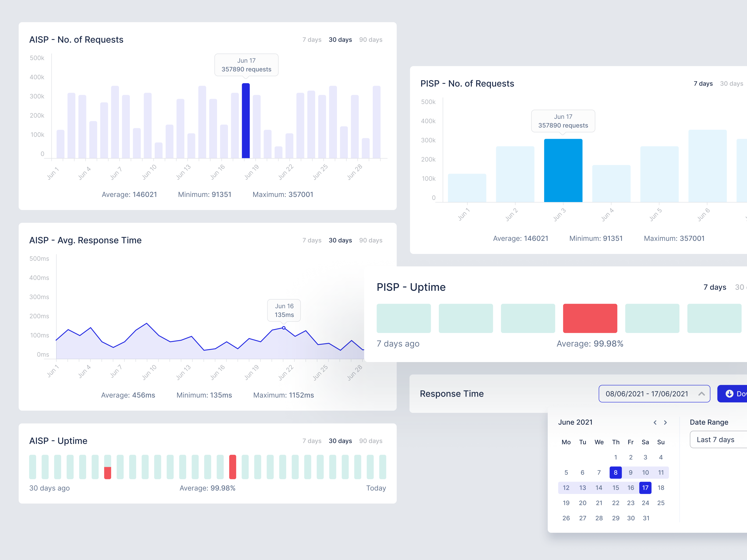The width and height of the screenshot is (747, 560).
Task: Select date 8 in the calendar
Action: 616,472
